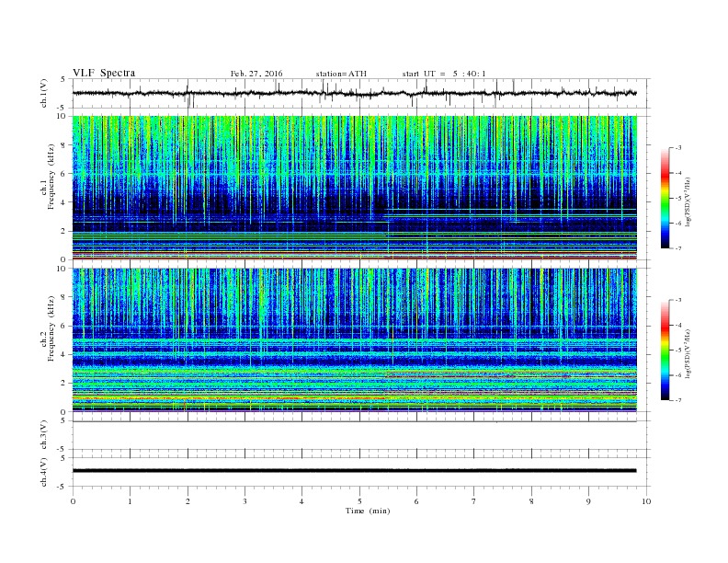Click the ch.3(V) axis label

(x=44, y=435)
